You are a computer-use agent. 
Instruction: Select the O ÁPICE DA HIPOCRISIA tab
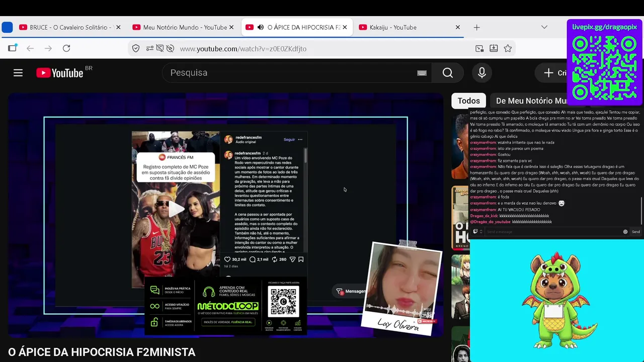tap(297, 27)
